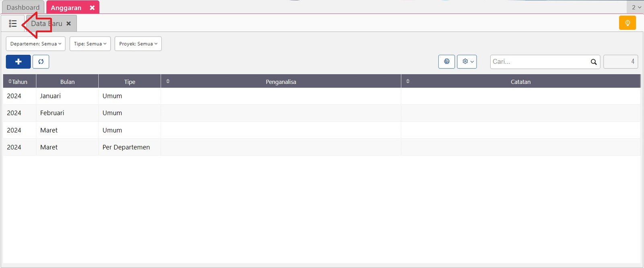This screenshot has width=644, height=268.
Task: Click the magnifier search icon
Action: tap(593, 62)
